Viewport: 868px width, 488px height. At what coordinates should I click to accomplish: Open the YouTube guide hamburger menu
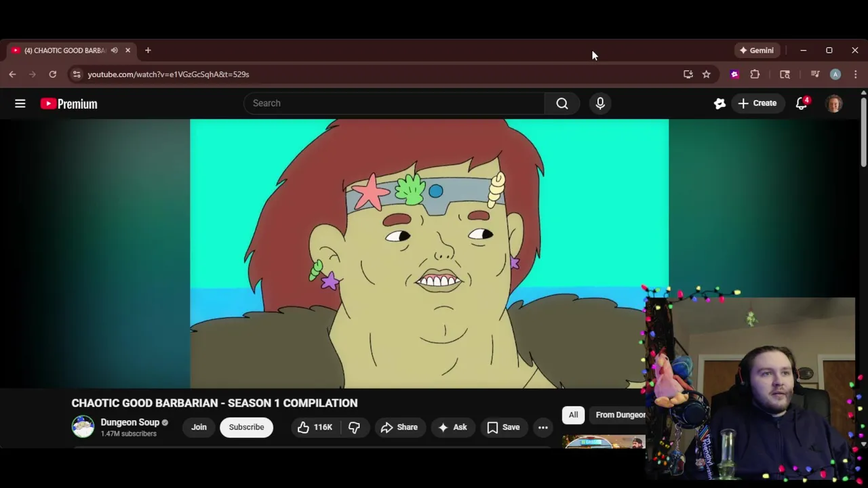coord(20,104)
